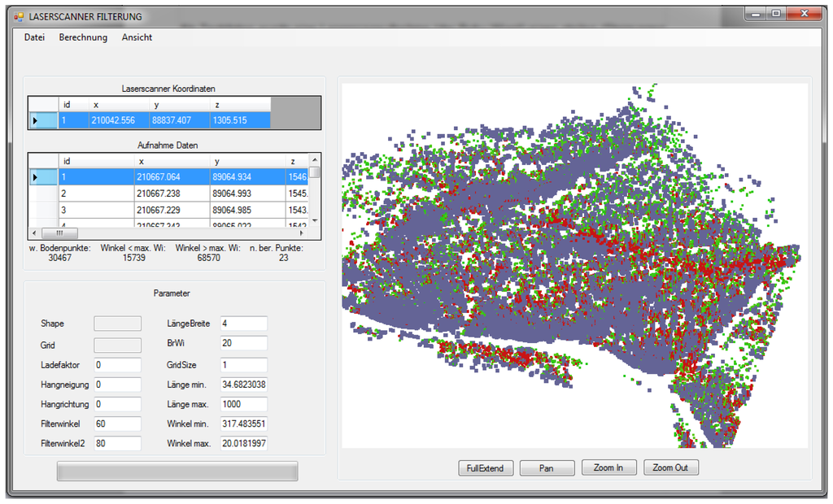Click the application icon in title bar
The height and width of the screenshot is (504, 833).
coord(19,16)
